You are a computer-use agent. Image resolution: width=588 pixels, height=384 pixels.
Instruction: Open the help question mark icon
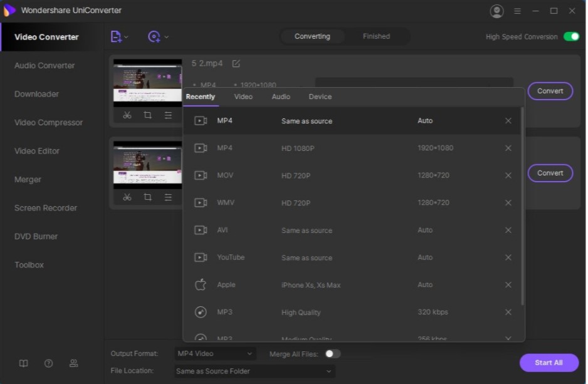48,363
